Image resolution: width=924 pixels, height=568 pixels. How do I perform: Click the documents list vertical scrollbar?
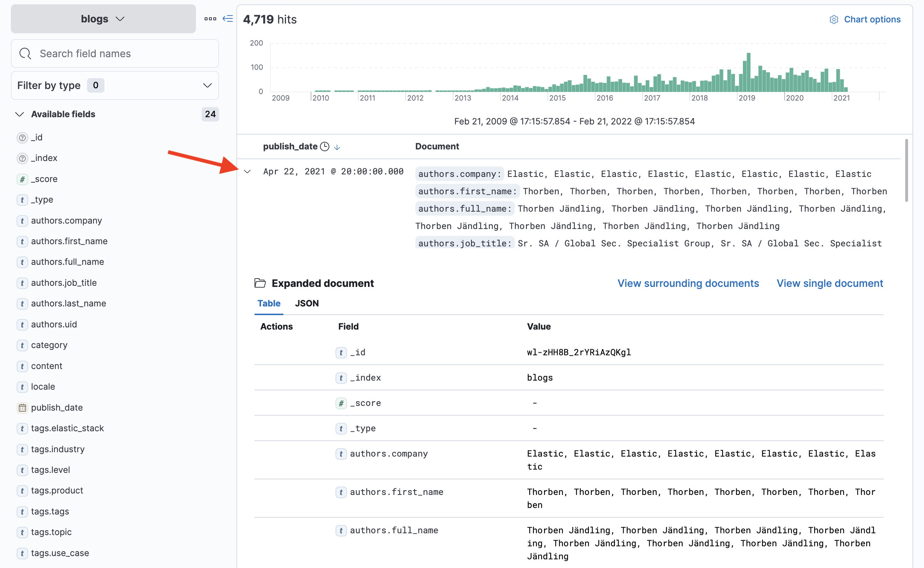pos(907,170)
